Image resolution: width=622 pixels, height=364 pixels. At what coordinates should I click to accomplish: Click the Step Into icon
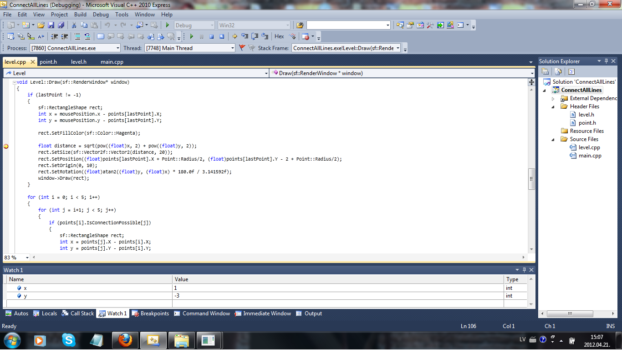(245, 36)
